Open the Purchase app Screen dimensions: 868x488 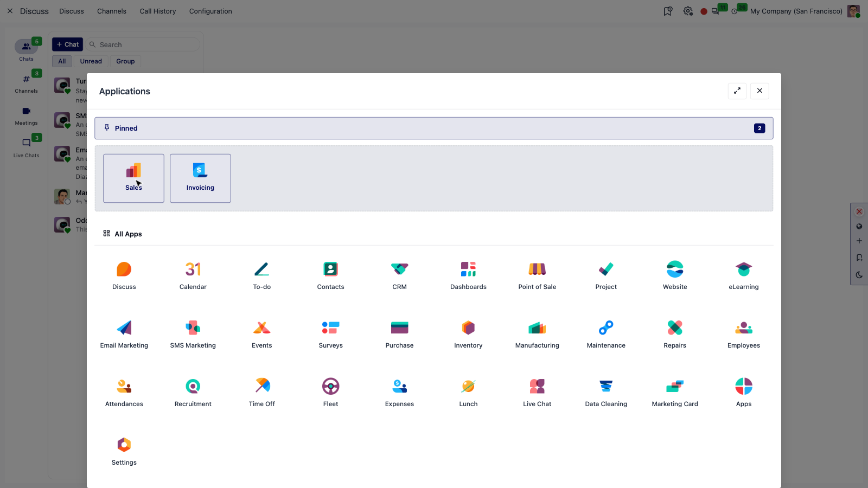[400, 334]
